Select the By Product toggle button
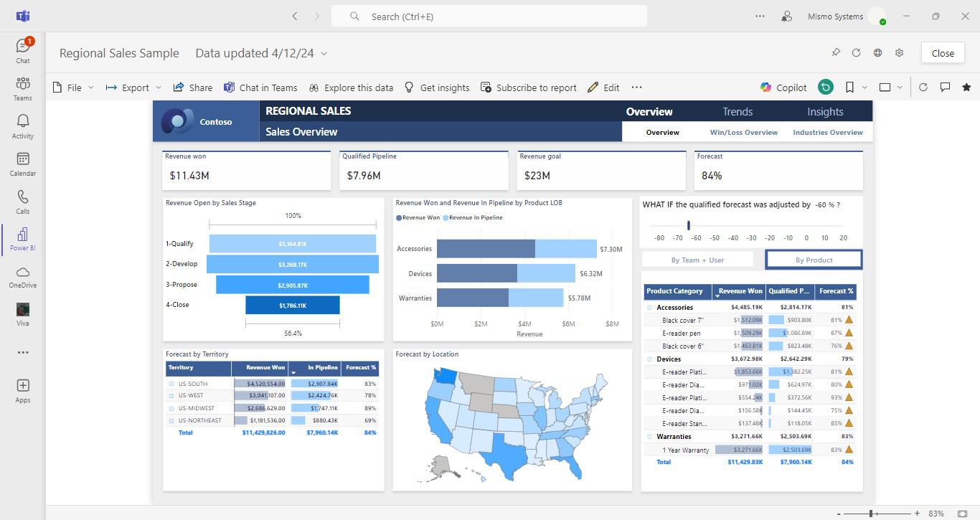This screenshot has width=980, height=520. click(814, 260)
